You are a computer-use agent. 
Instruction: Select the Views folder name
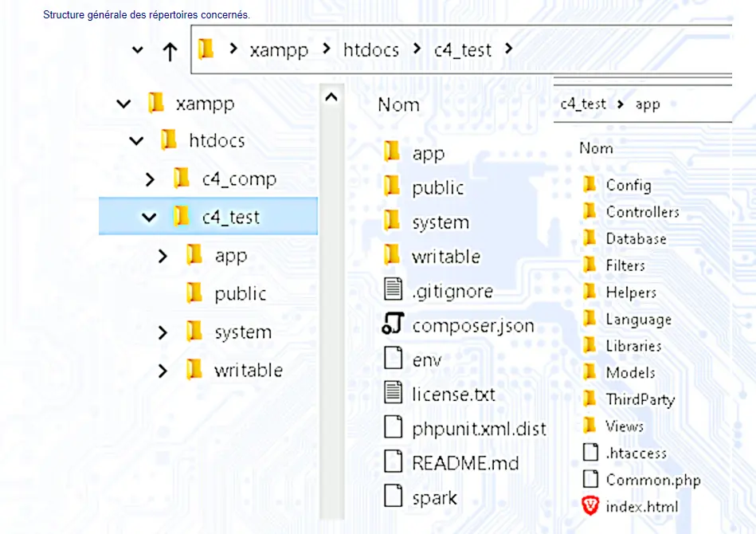(x=625, y=426)
